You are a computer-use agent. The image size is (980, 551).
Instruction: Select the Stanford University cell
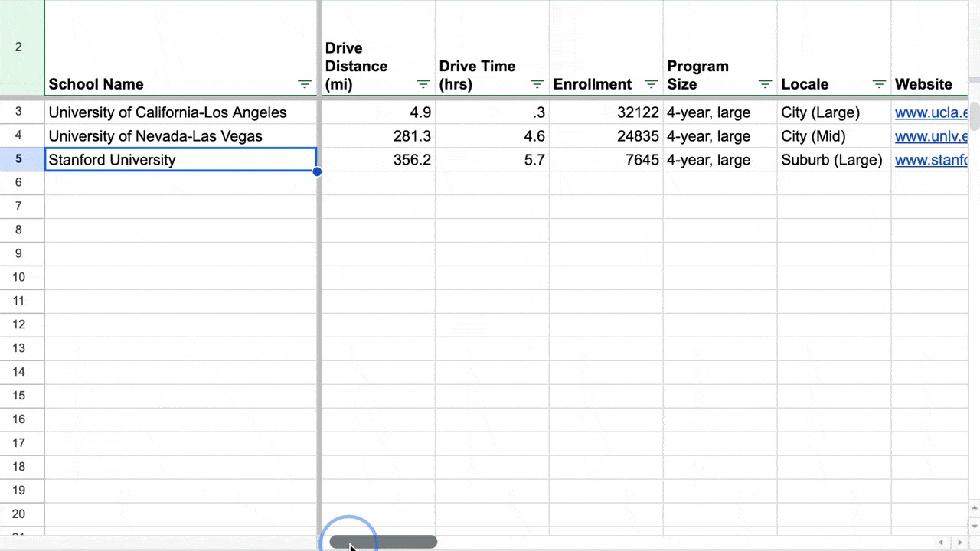[x=181, y=159]
